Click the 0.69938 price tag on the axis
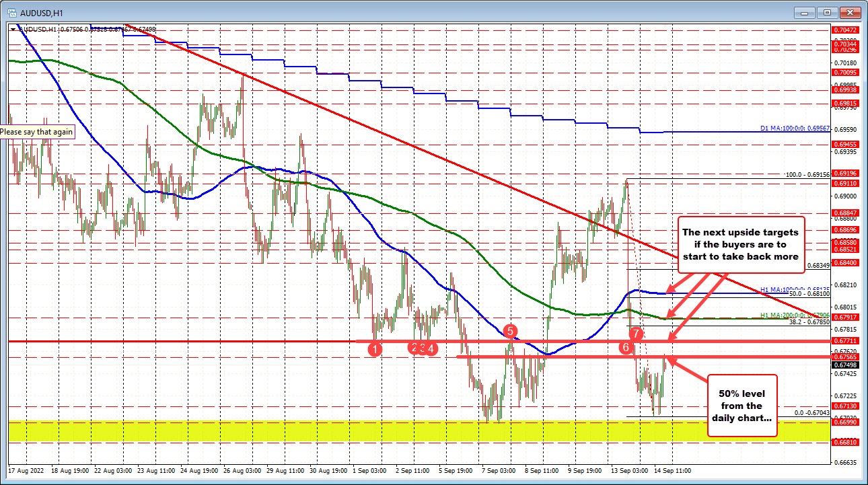Screen dimensions: 868x485 click(x=846, y=89)
